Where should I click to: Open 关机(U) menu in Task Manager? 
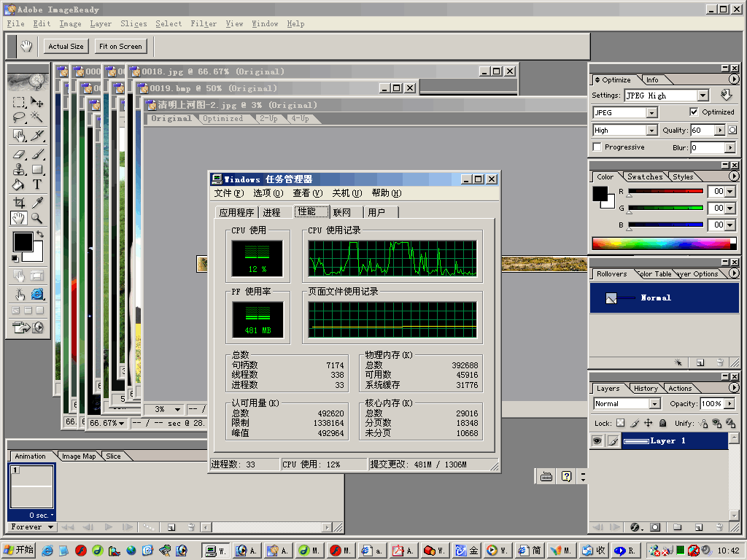click(x=347, y=192)
